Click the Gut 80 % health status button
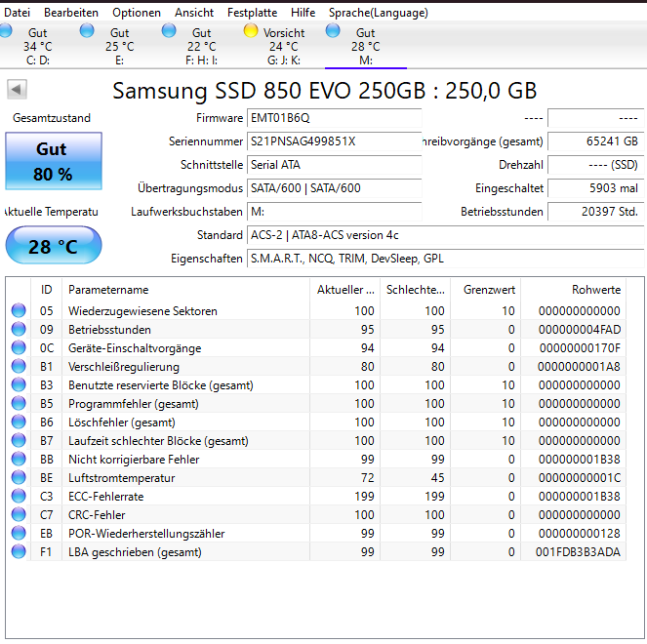The width and height of the screenshot is (647, 644). 54,161
